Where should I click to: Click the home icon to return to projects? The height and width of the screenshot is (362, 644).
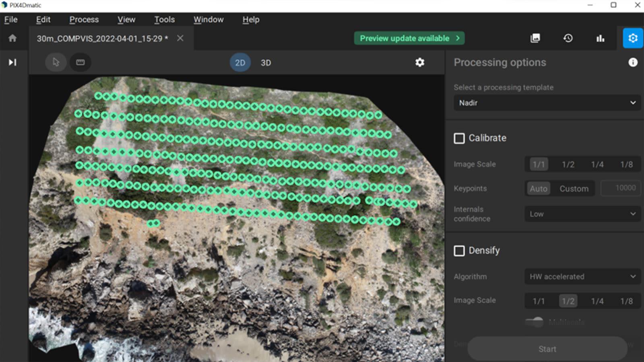tap(12, 38)
